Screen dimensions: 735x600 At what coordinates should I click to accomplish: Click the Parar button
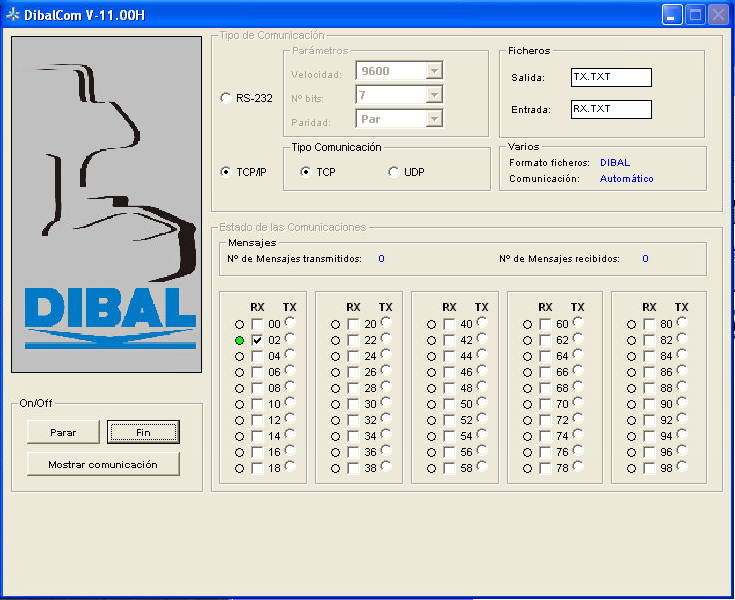point(63,432)
